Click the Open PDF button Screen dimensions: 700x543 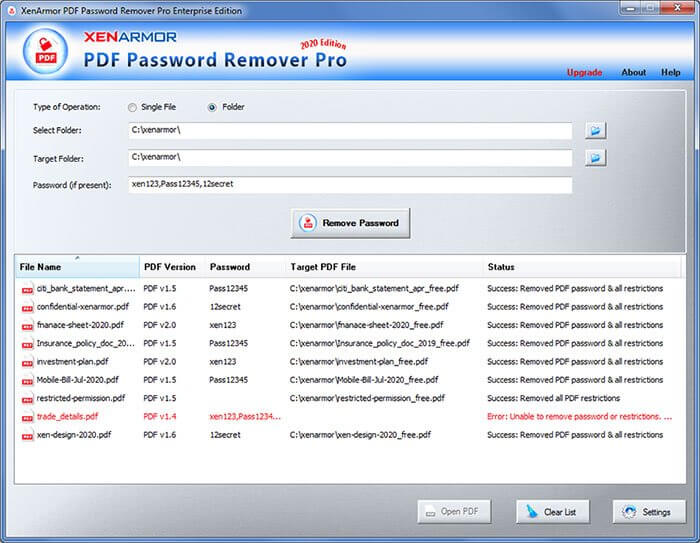[454, 512]
